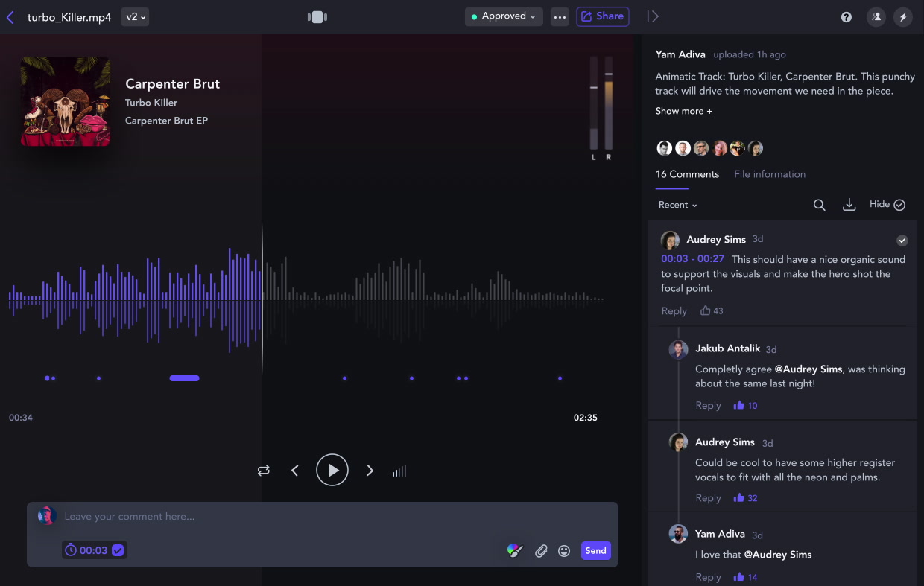This screenshot has height=586, width=924.
Task: Click the Carpenter Brut album artwork
Action: click(x=66, y=101)
